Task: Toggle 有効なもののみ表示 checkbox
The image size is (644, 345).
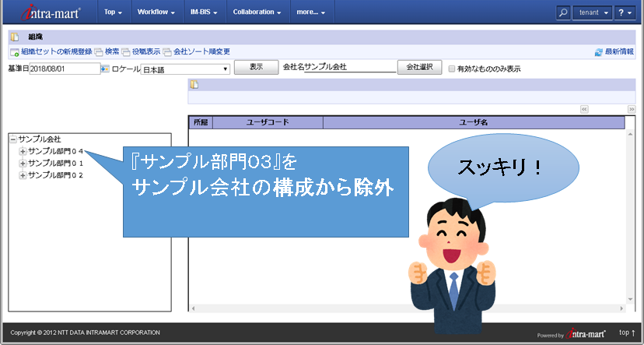Action: (452, 69)
